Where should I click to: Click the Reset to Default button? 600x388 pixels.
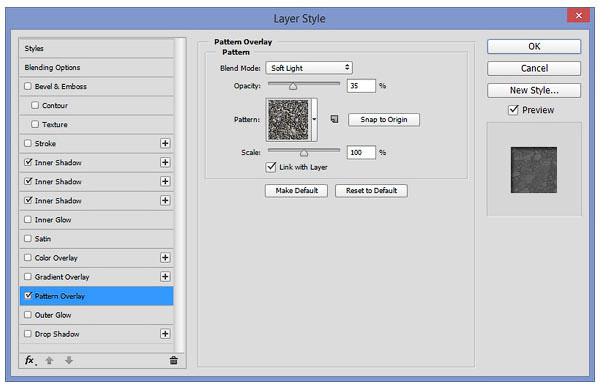(x=372, y=191)
